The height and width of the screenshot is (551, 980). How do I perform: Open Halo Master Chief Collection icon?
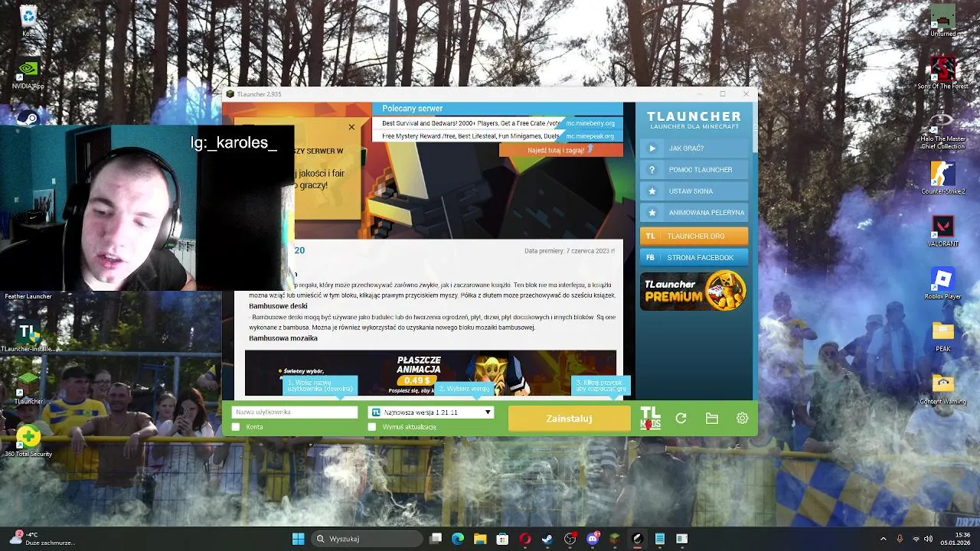point(942,130)
